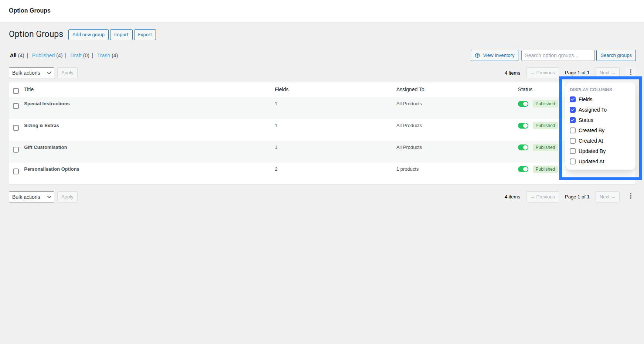
Task: Click Published badge in Special Instructions row
Action: [545, 104]
